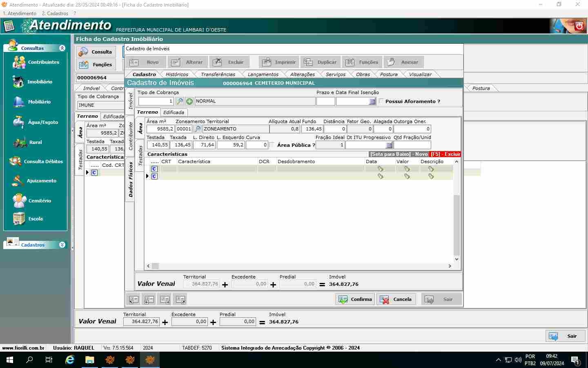
Task: Click the Rural tractor icon
Action: [x=20, y=142]
